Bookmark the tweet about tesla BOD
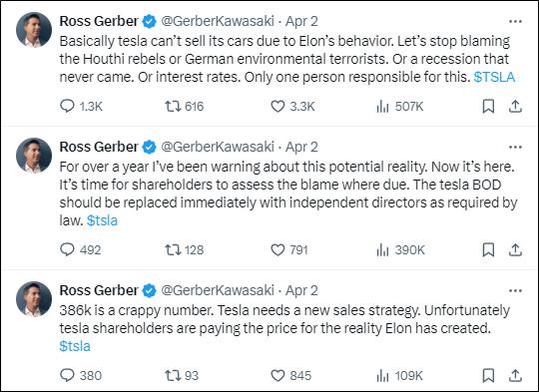Screen dimensions: 539x392 point(488,249)
